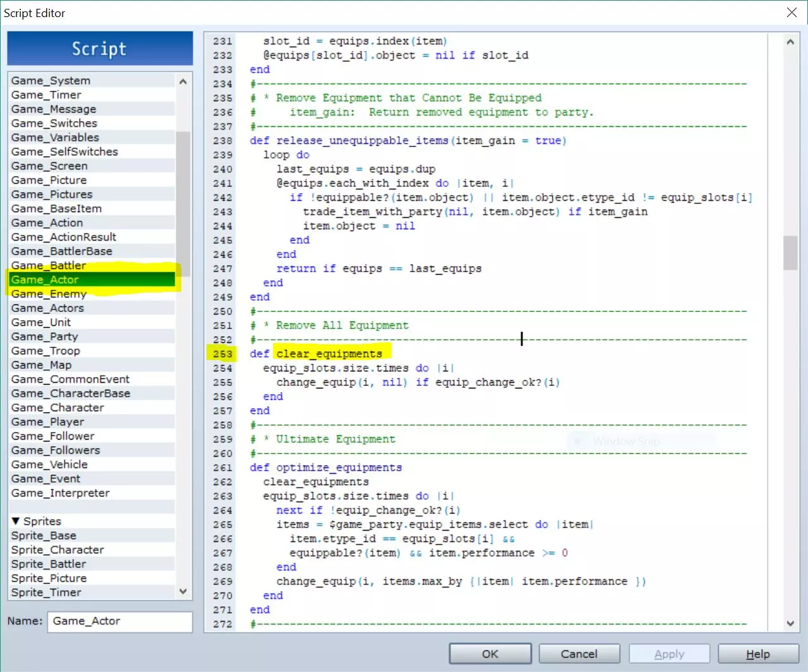Click in the script Name field
This screenshot has height=672, width=808.
point(120,621)
